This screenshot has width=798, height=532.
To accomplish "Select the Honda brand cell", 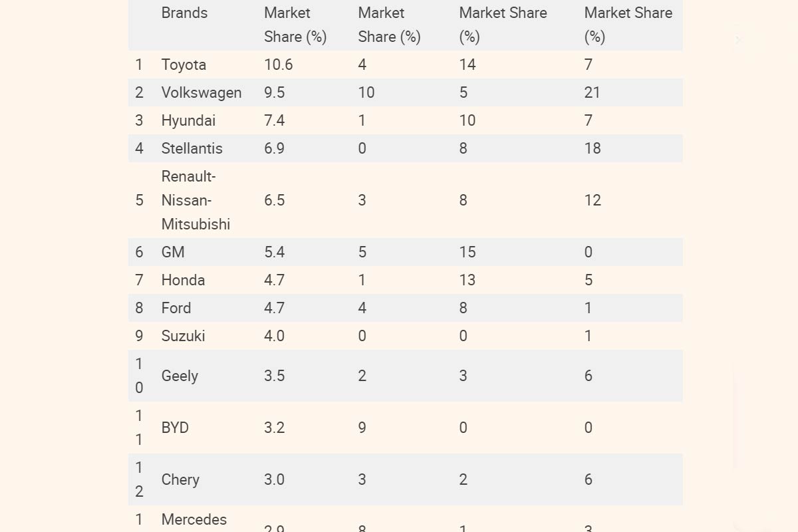I will pos(183,281).
